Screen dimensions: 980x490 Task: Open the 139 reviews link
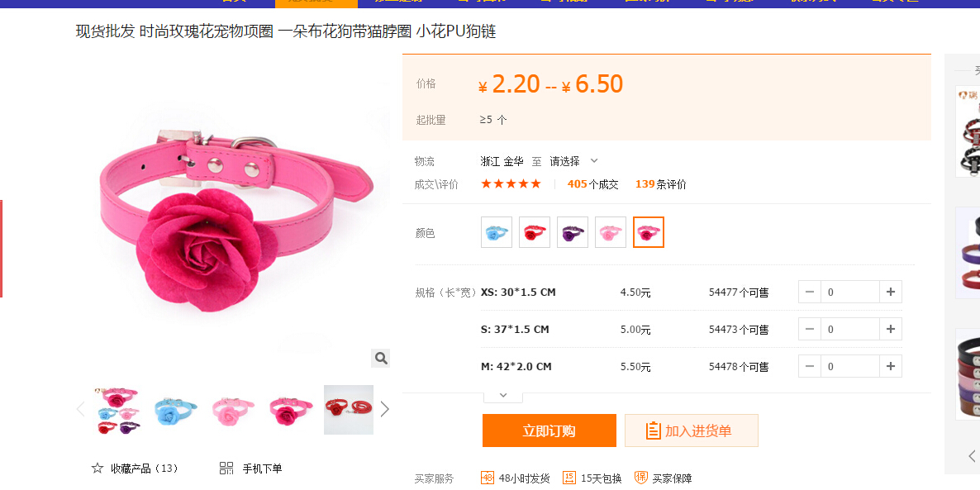click(660, 184)
